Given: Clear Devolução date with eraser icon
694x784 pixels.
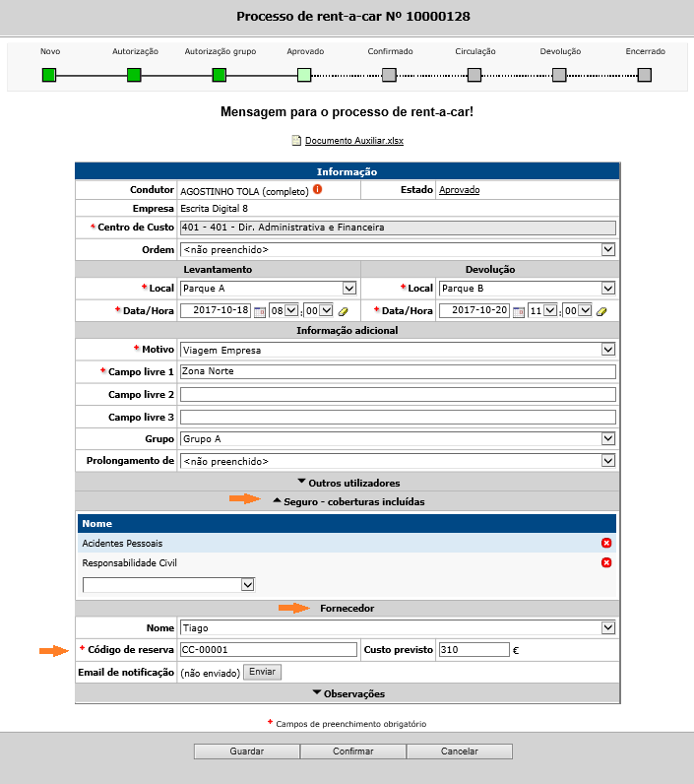Looking at the screenshot, I should 601,311.
